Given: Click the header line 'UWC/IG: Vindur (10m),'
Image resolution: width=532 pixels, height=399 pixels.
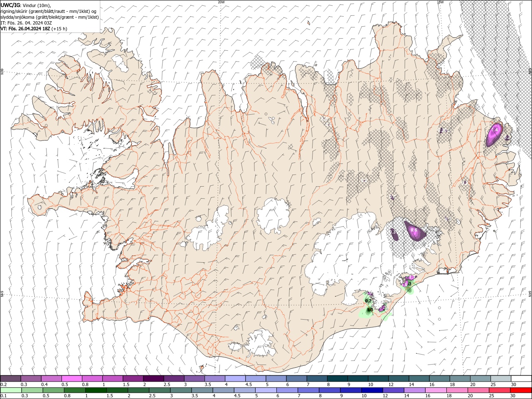Looking at the screenshot, I should coord(26,5).
